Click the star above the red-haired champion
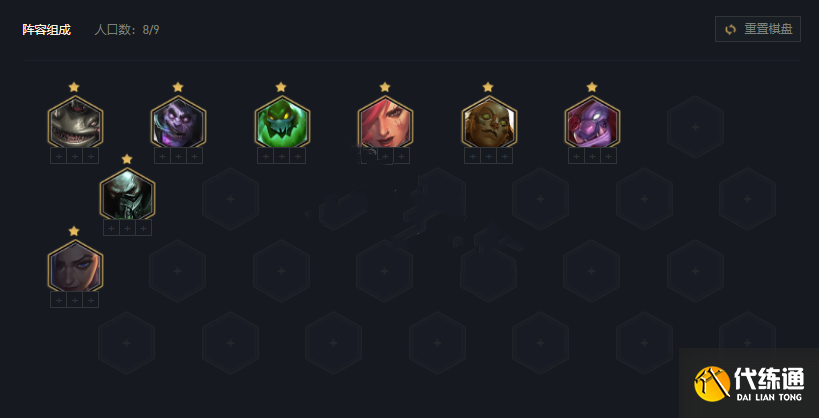Viewport: 819px width, 418px height. [x=385, y=87]
